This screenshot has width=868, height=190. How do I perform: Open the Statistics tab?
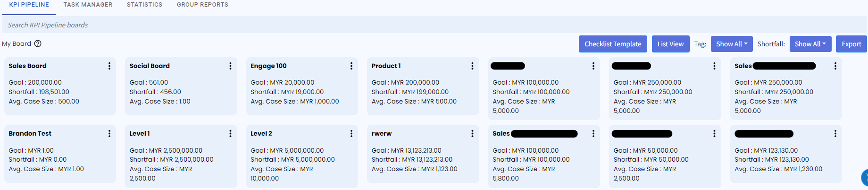144,5
